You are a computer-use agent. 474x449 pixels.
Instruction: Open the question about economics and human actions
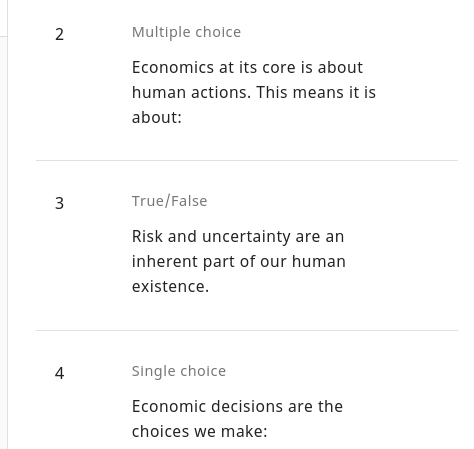pyautogui.click(x=254, y=92)
